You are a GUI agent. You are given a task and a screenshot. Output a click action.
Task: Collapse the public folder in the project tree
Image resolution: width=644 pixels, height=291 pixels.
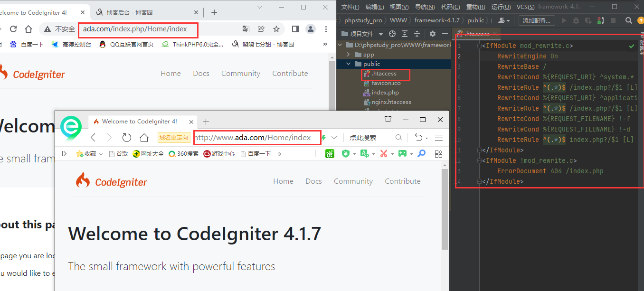(348, 64)
